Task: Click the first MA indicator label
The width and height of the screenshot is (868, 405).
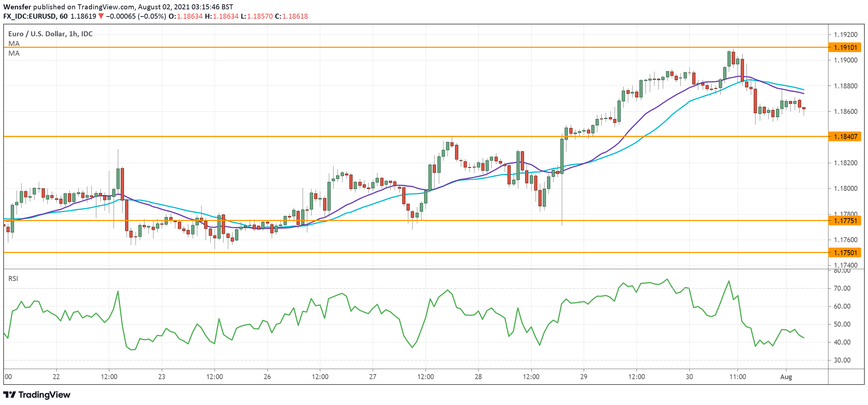Action: click(14, 43)
